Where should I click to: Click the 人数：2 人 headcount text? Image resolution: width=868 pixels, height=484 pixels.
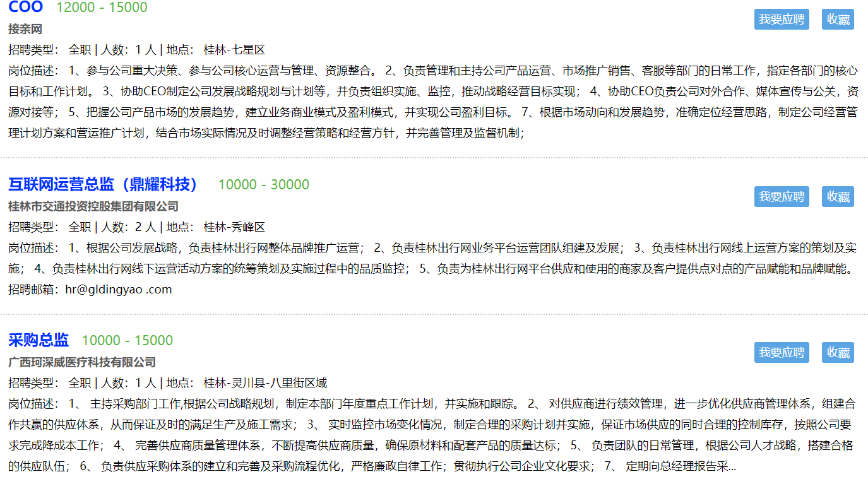(128, 227)
